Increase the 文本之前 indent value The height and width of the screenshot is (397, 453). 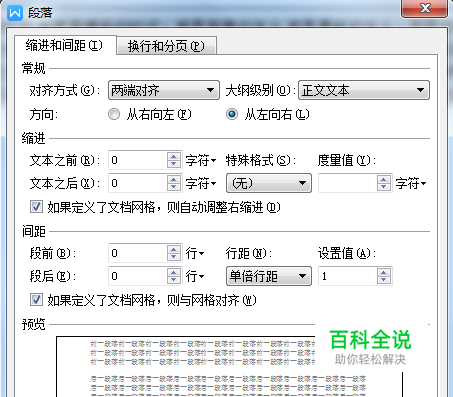[x=174, y=156]
